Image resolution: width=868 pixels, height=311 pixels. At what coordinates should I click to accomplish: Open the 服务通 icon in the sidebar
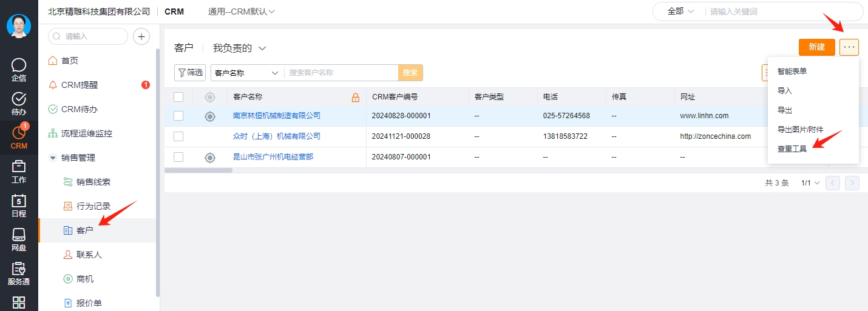tap(19, 273)
